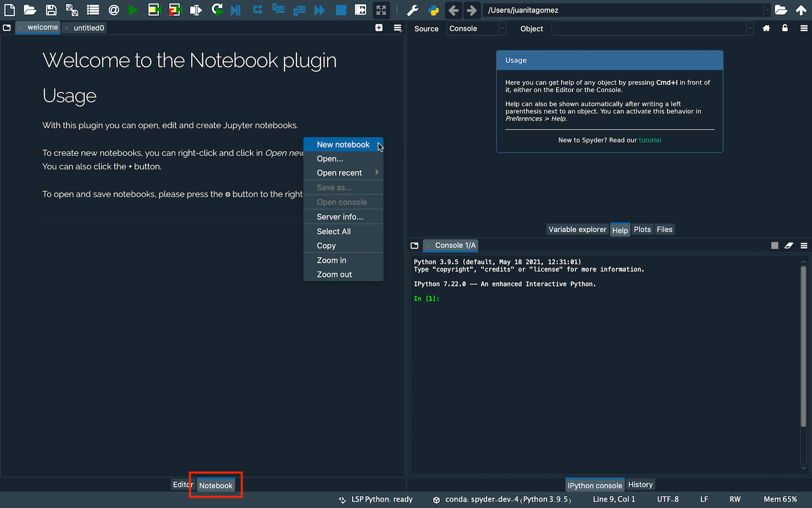Click the home icon in the Help pane

pos(766,28)
